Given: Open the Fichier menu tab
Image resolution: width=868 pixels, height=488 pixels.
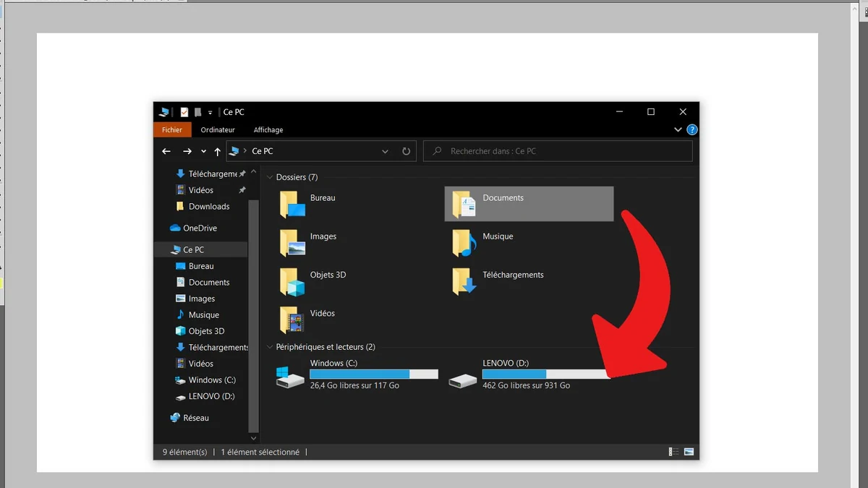Looking at the screenshot, I should [x=172, y=130].
